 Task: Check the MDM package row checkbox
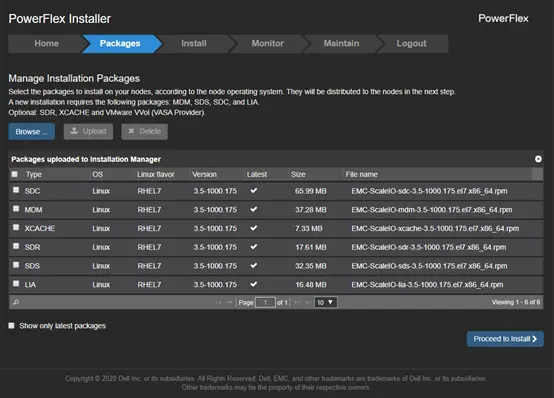16,209
